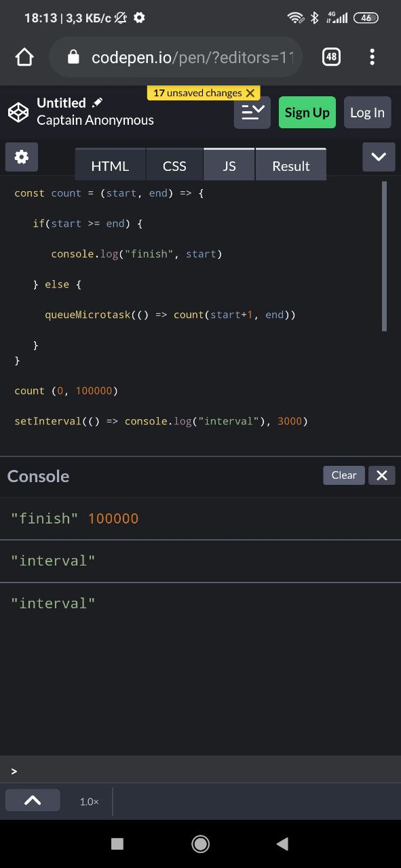Click the console command input line
This screenshot has height=868, width=401.
200,770
